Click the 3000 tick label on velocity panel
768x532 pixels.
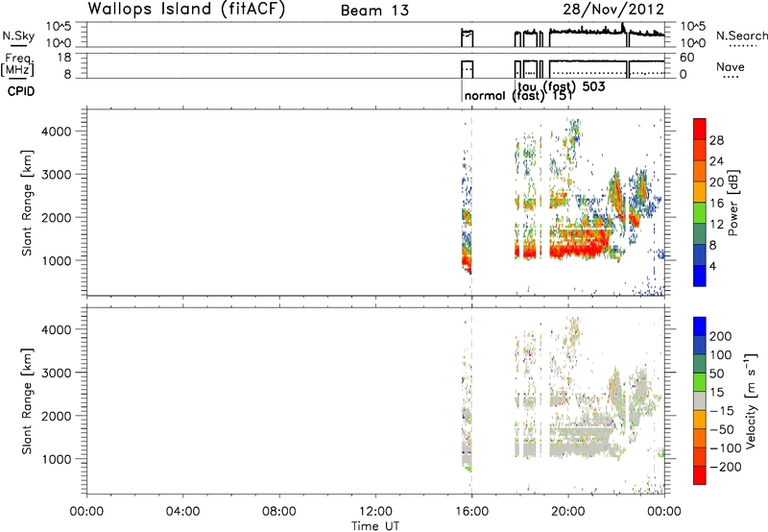click(x=56, y=373)
